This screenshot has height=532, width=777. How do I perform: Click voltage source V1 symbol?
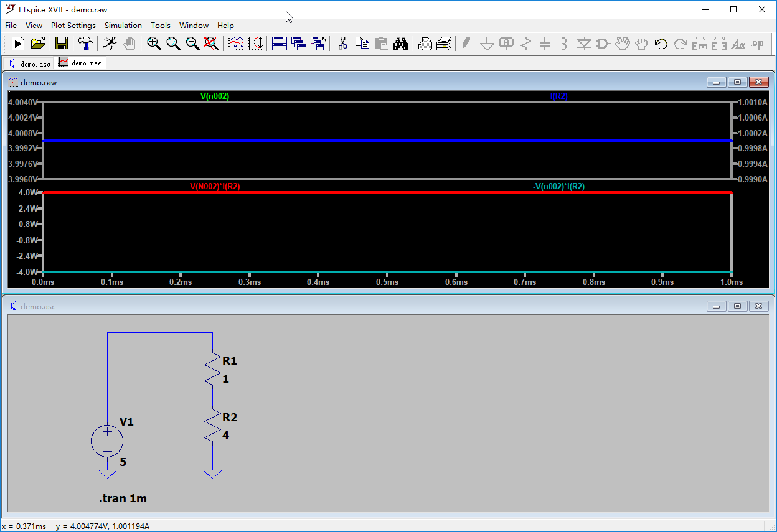(x=107, y=441)
